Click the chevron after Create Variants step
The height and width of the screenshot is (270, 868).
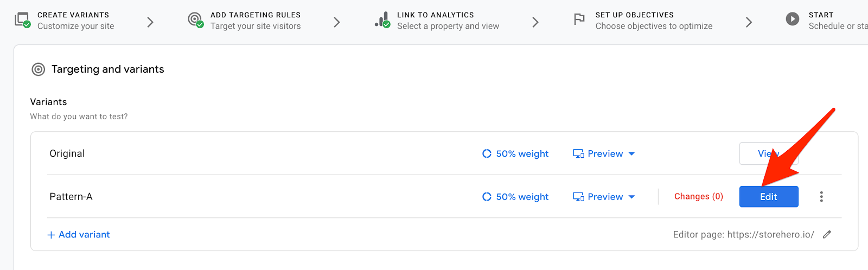[150, 22]
